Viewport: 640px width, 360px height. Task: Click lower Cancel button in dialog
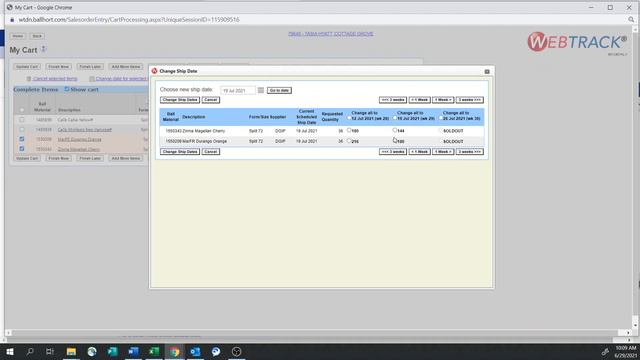(211, 152)
